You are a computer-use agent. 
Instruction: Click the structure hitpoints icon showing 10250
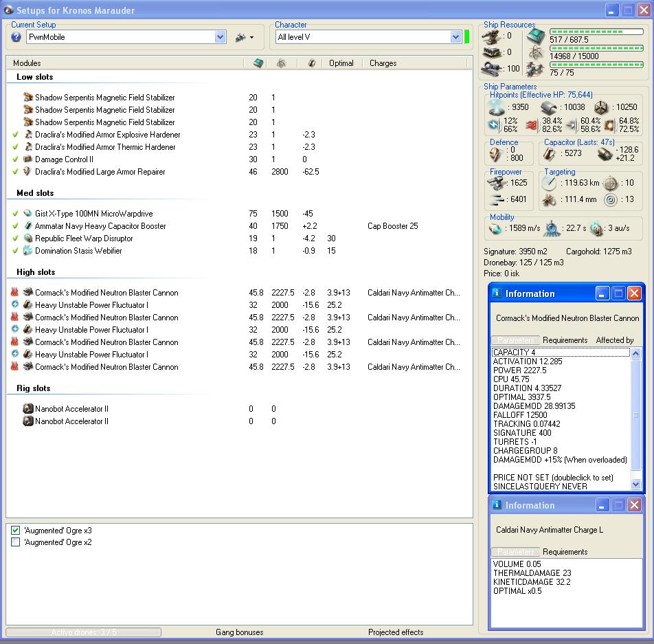point(601,108)
